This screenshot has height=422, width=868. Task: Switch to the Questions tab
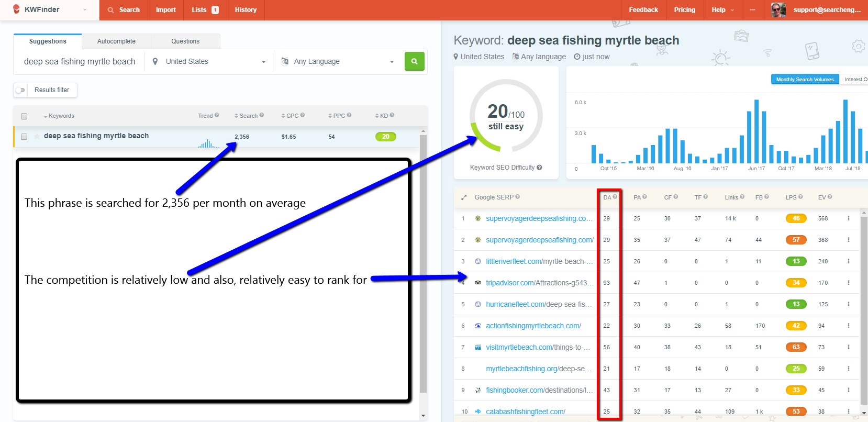tap(185, 41)
